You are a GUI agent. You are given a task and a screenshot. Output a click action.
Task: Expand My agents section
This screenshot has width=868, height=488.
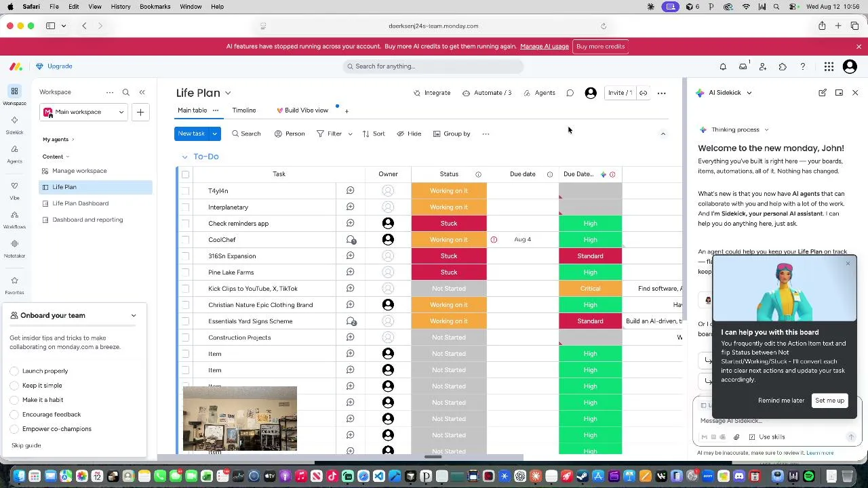click(73, 140)
